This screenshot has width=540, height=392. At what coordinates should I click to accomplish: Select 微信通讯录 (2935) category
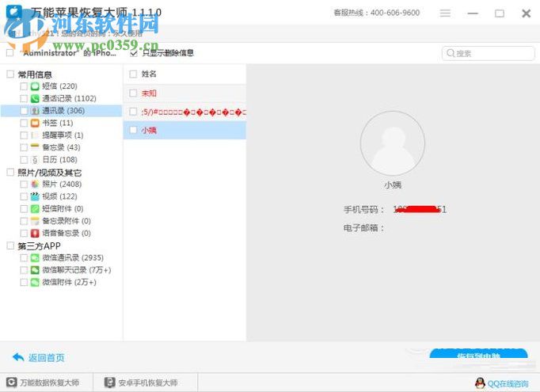tap(73, 257)
